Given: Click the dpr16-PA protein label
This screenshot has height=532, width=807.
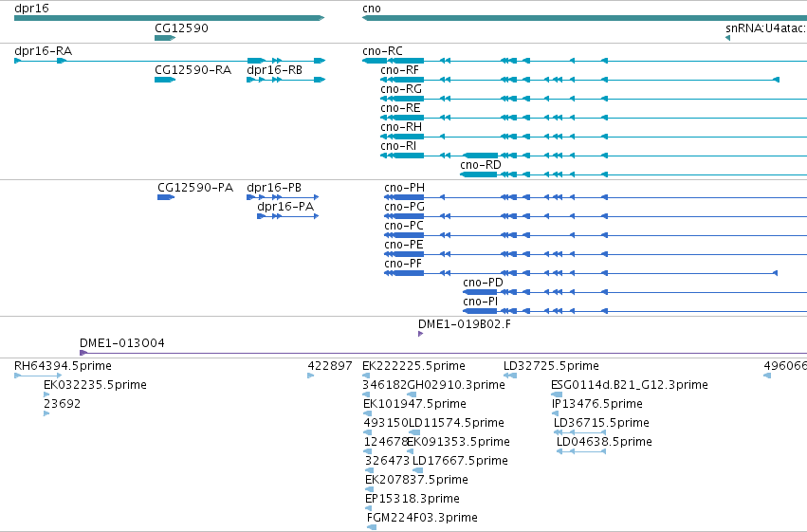Looking at the screenshot, I should coord(285,207).
